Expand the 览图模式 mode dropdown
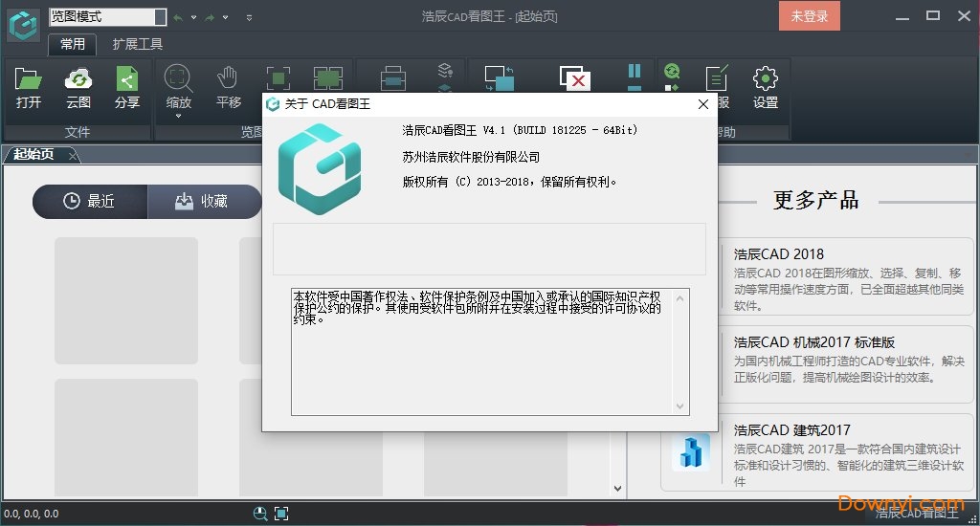 click(x=159, y=17)
